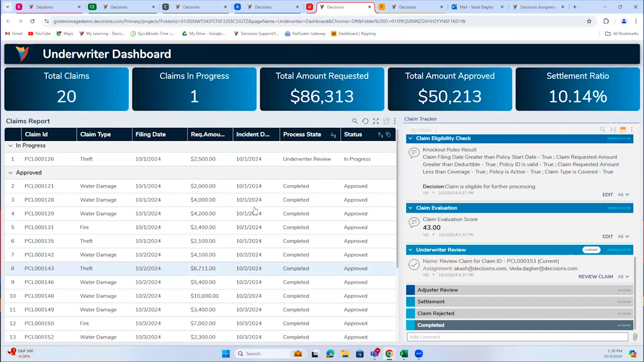
Task: Click the Claim Tracker search icon
Action: pos(602,130)
